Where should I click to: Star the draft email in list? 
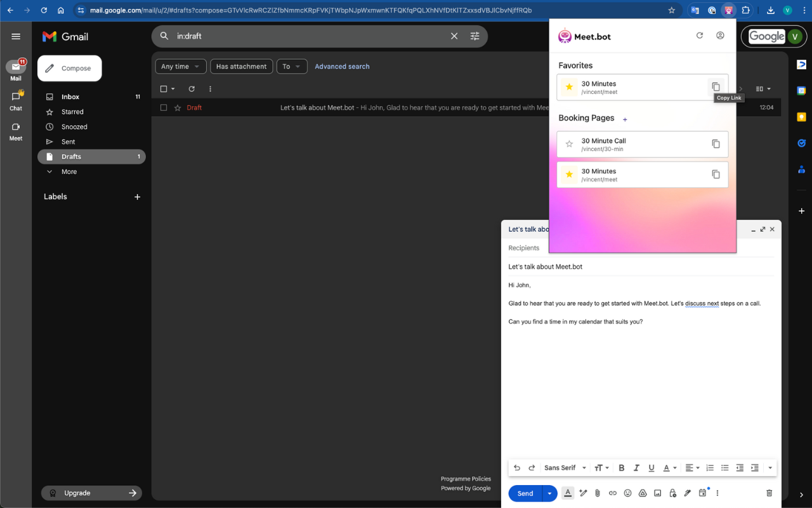tap(178, 108)
